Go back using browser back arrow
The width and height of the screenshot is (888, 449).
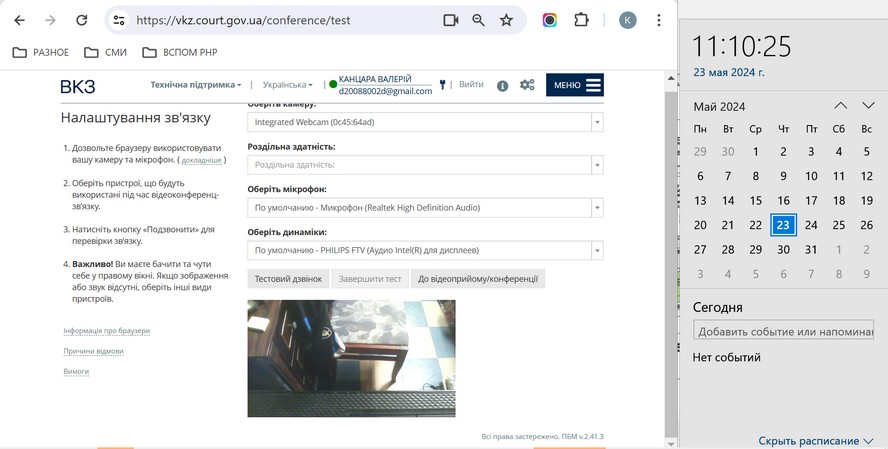(x=19, y=20)
